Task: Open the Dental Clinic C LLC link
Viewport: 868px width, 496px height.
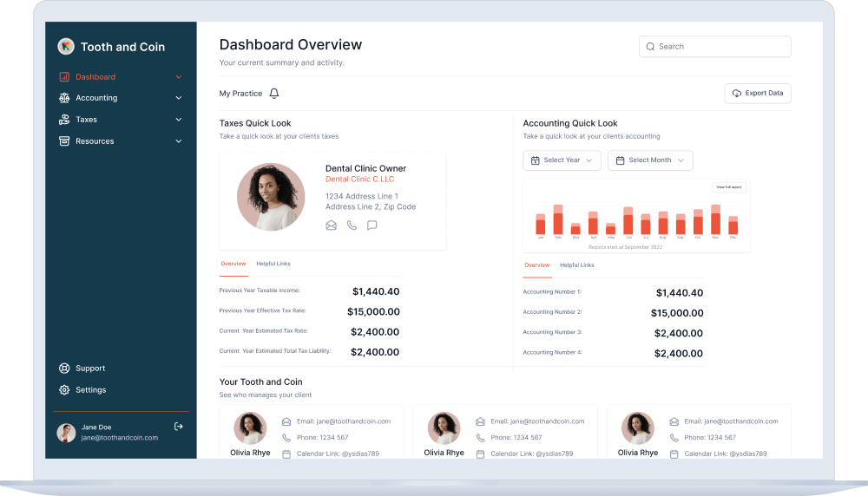Action: coord(360,179)
